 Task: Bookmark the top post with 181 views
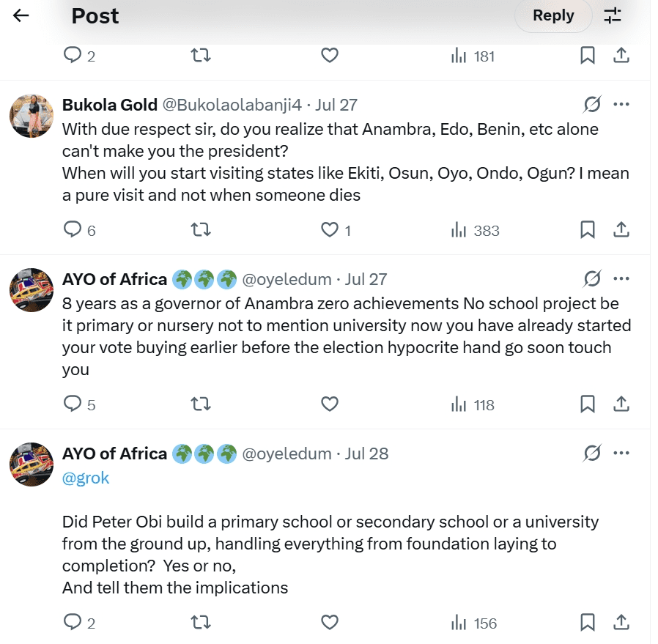tap(588, 55)
